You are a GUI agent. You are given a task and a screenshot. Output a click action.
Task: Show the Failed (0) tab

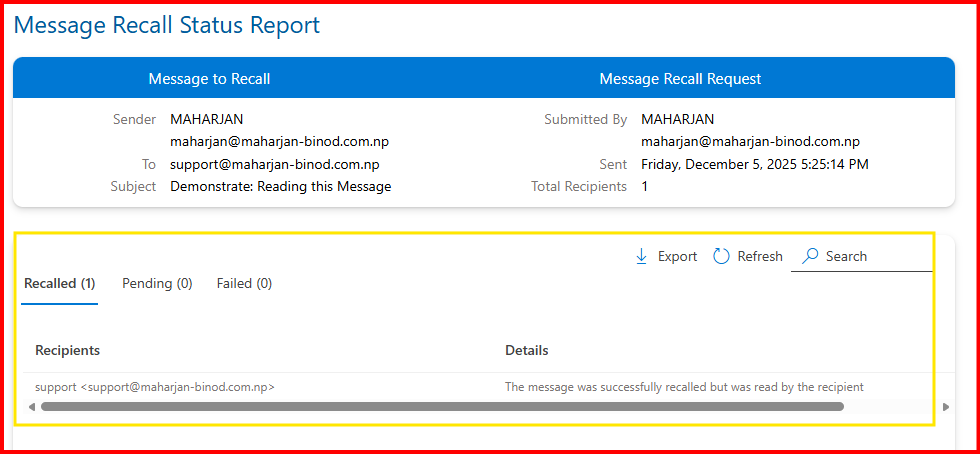click(244, 284)
